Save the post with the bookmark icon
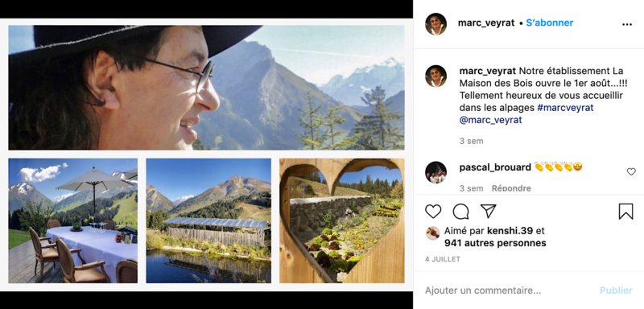644x309 pixels. click(625, 212)
